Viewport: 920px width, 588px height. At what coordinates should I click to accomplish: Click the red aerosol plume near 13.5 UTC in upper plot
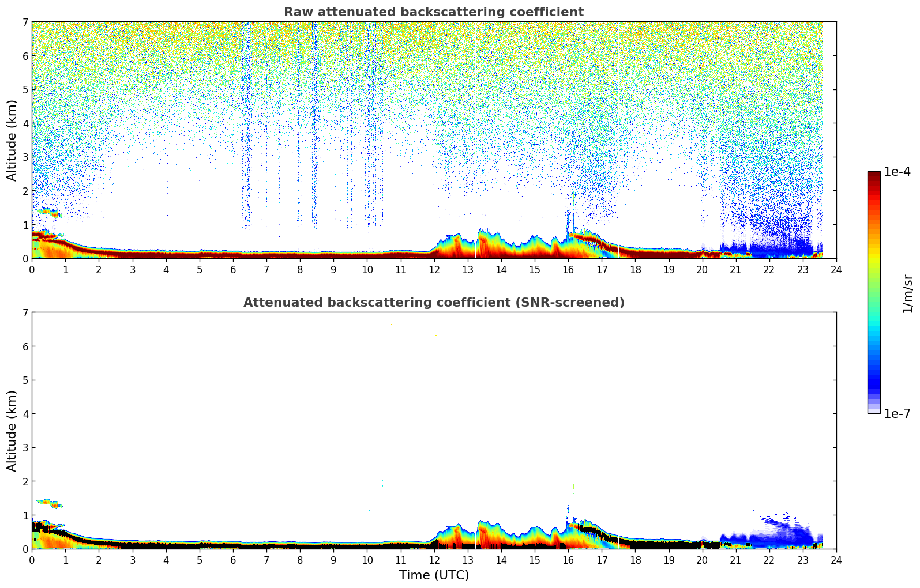coord(483,245)
